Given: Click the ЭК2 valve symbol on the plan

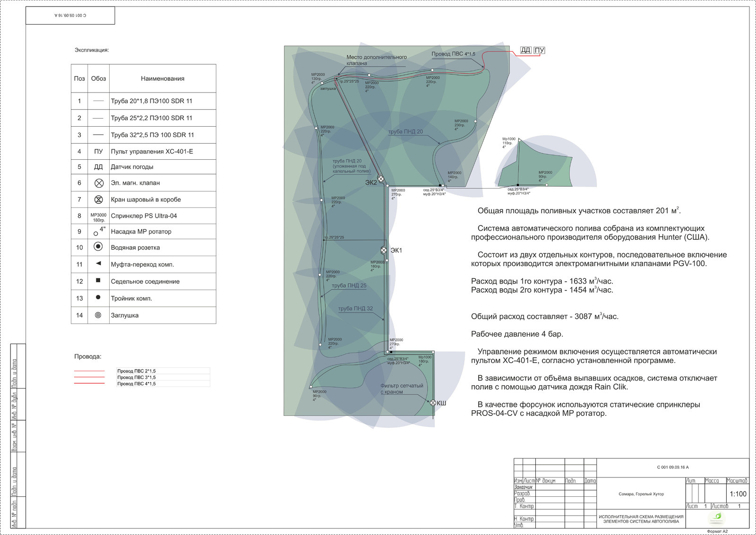Looking at the screenshot, I should click(x=381, y=179).
